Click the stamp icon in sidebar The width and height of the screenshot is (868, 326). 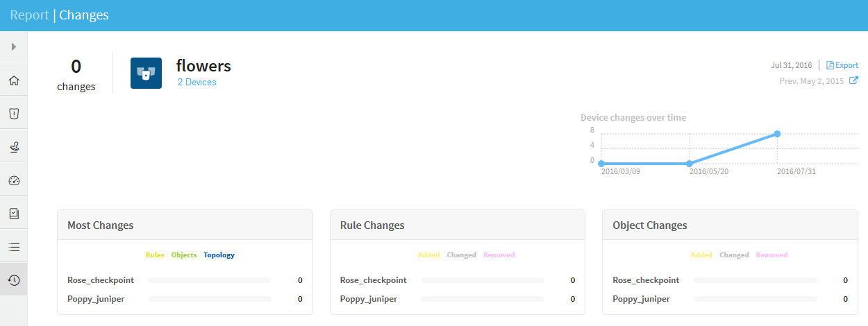coord(13,147)
